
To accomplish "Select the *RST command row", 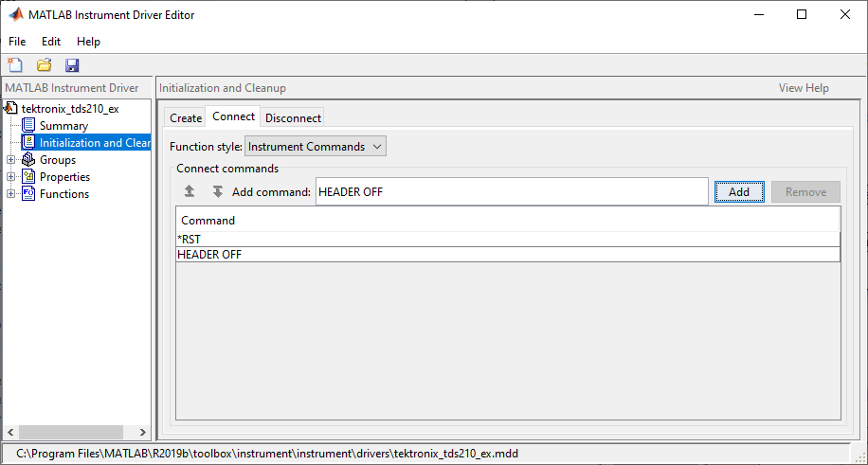I will coord(508,240).
